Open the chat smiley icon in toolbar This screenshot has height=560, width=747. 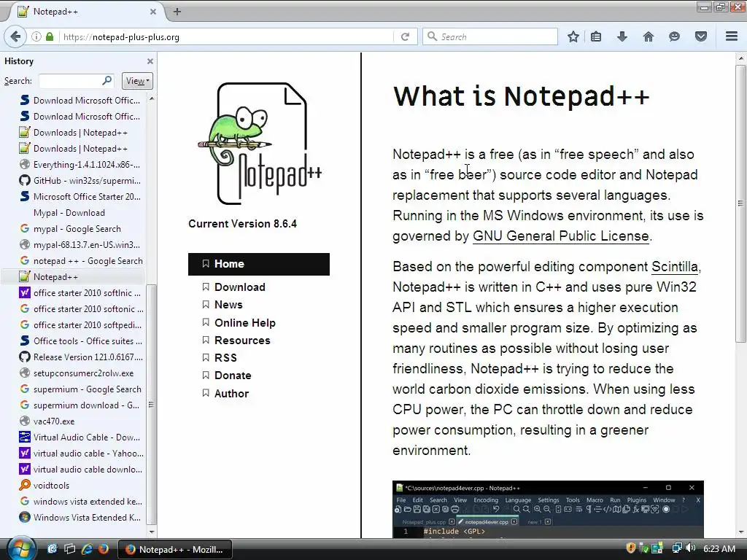(x=674, y=36)
